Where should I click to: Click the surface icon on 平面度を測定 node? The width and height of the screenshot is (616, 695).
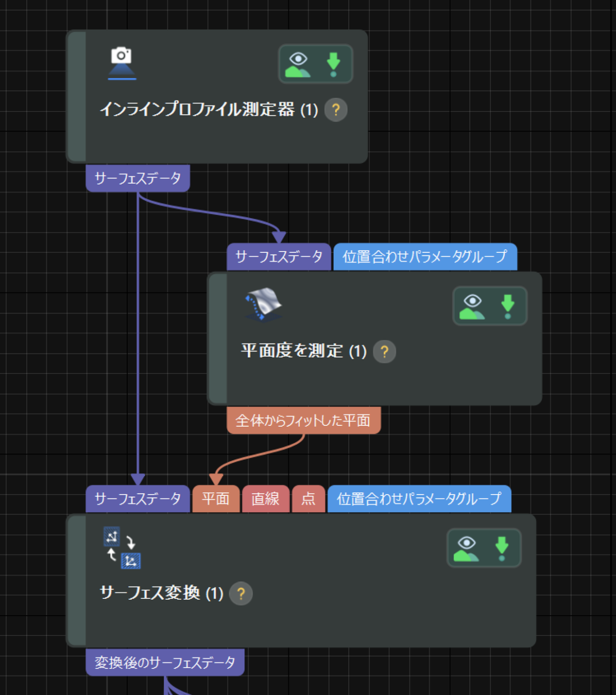pyautogui.click(x=264, y=304)
